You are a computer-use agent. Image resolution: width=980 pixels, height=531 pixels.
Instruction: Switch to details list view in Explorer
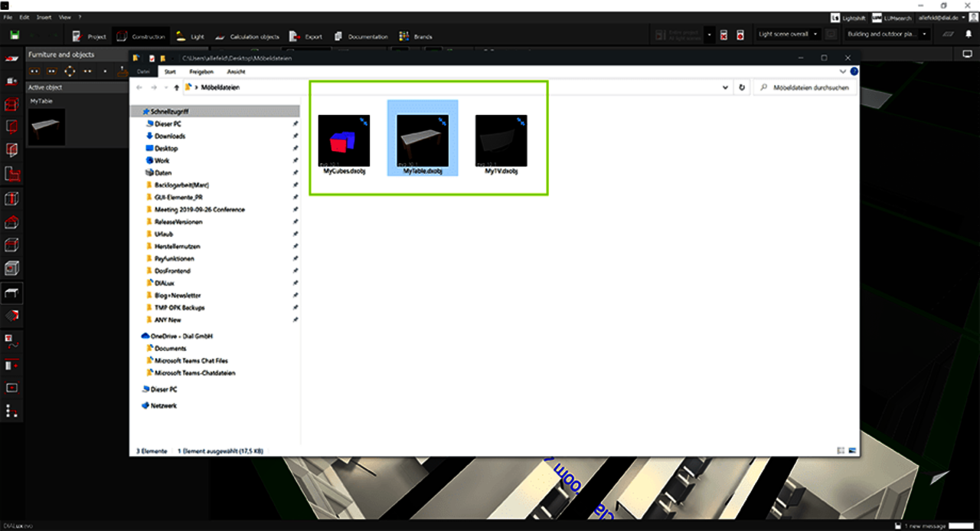pos(841,451)
